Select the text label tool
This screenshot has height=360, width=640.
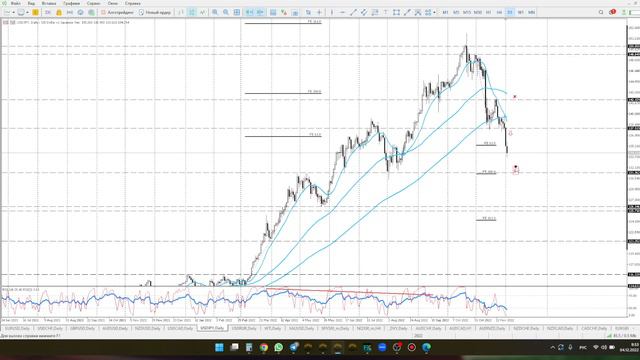[x=386, y=12]
